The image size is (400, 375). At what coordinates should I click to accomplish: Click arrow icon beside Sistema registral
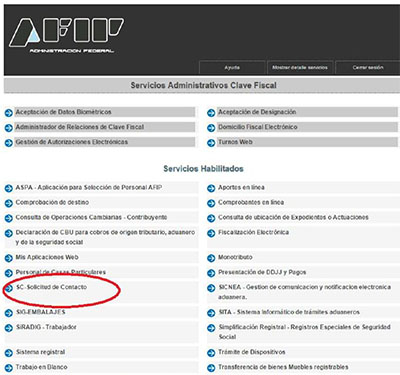pos(9,353)
